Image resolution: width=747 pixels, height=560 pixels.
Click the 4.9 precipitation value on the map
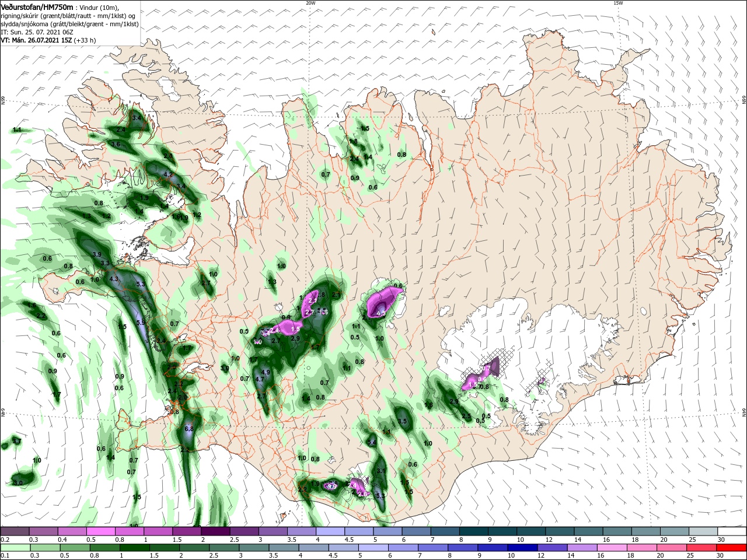click(266, 372)
